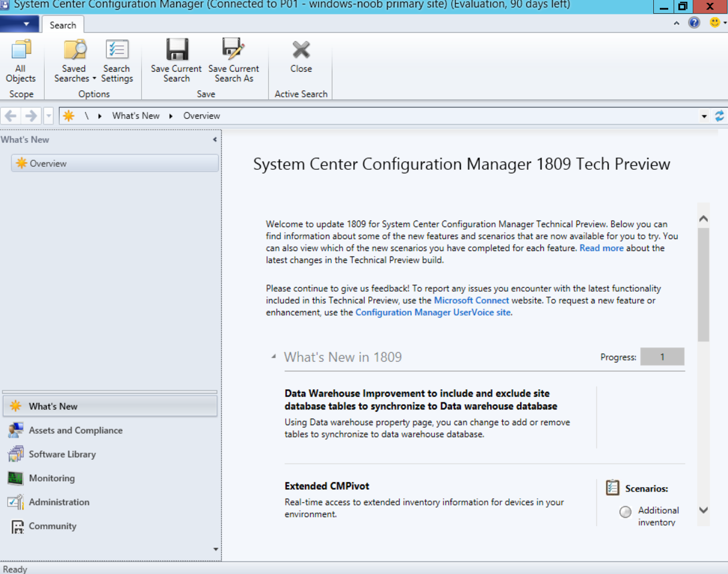Screen dimensions: 728x574
Task: Open the Microsoft Connect link
Action: coord(472,301)
